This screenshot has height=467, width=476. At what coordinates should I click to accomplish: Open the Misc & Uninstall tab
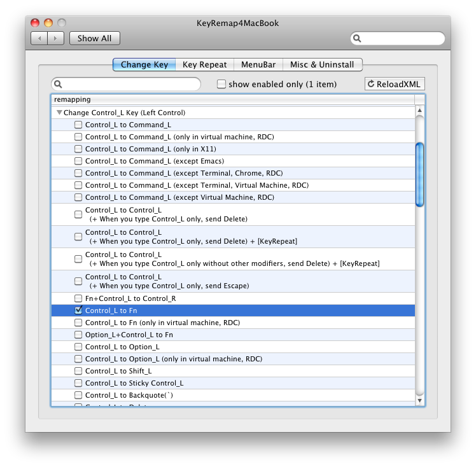point(323,65)
